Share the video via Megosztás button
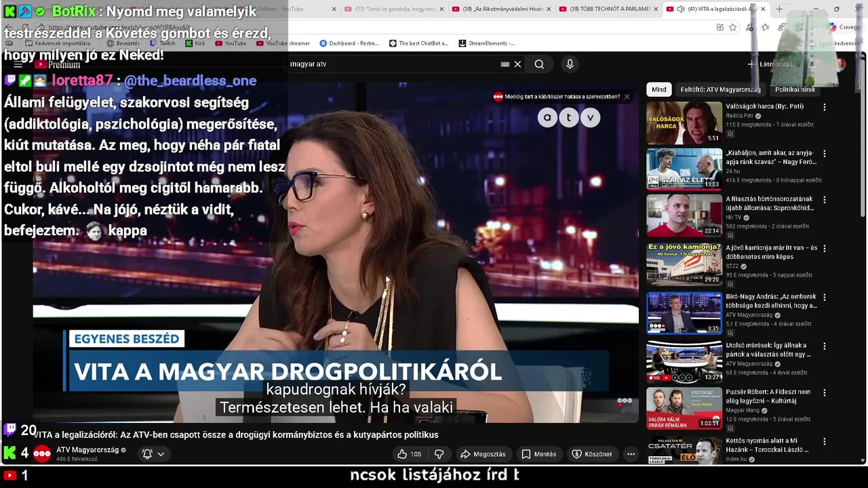 483,454
